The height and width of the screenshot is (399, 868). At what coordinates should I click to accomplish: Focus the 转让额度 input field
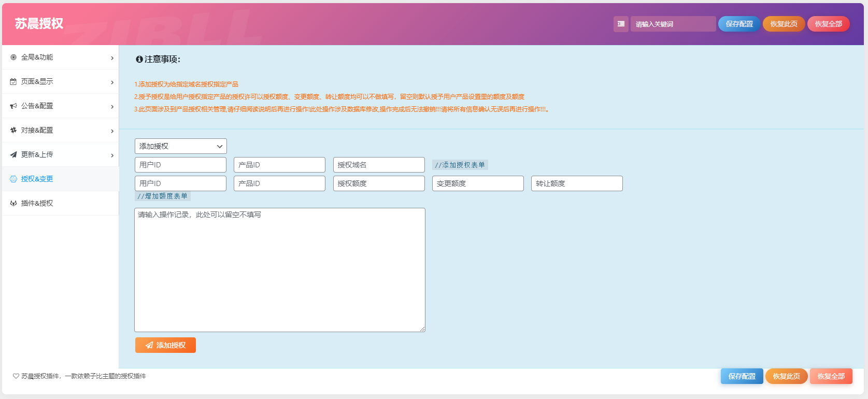click(x=577, y=183)
